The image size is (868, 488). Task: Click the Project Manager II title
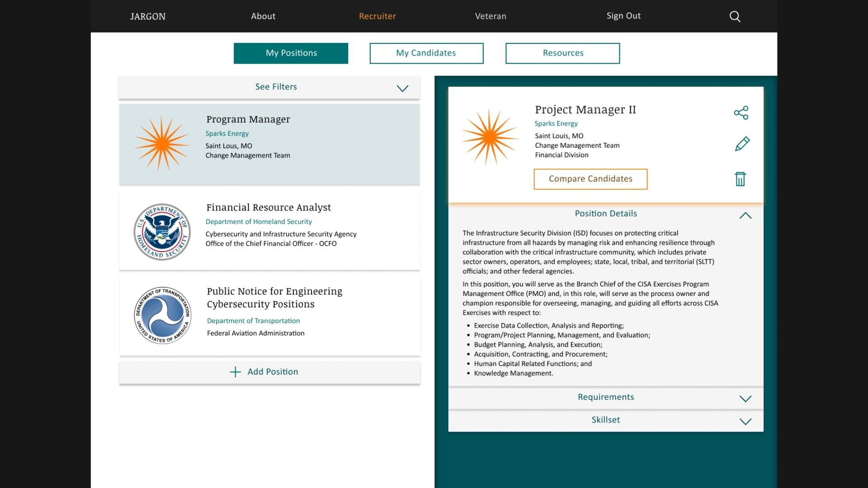(x=585, y=110)
